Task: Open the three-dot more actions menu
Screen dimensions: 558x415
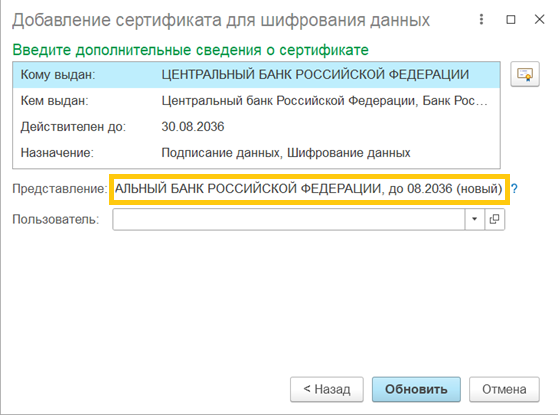Action: [481, 19]
